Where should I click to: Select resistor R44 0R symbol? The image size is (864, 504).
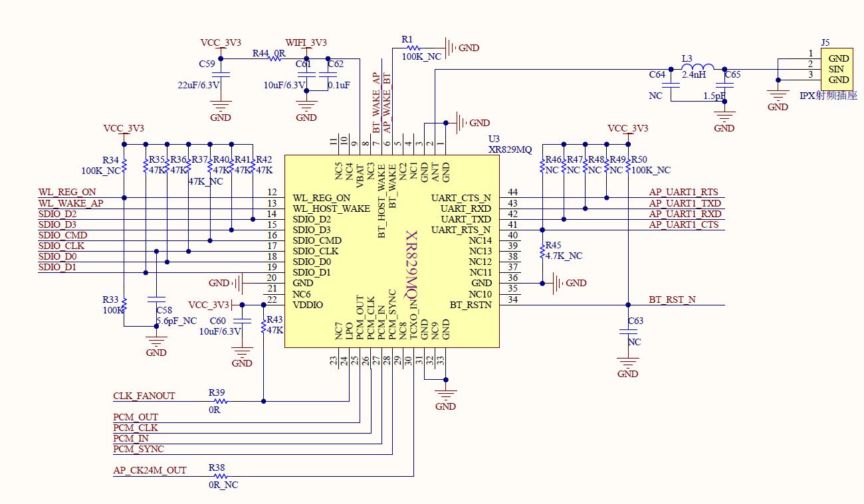coord(276,58)
